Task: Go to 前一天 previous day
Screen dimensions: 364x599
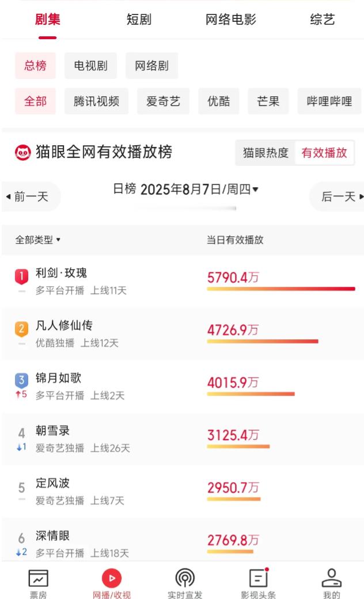Action: pos(31,196)
